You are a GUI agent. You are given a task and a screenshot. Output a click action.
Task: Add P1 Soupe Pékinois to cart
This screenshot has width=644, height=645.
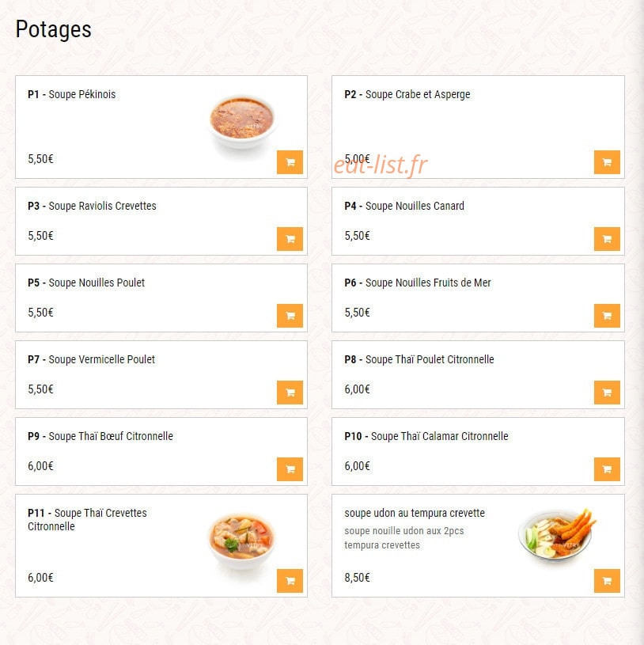(290, 162)
